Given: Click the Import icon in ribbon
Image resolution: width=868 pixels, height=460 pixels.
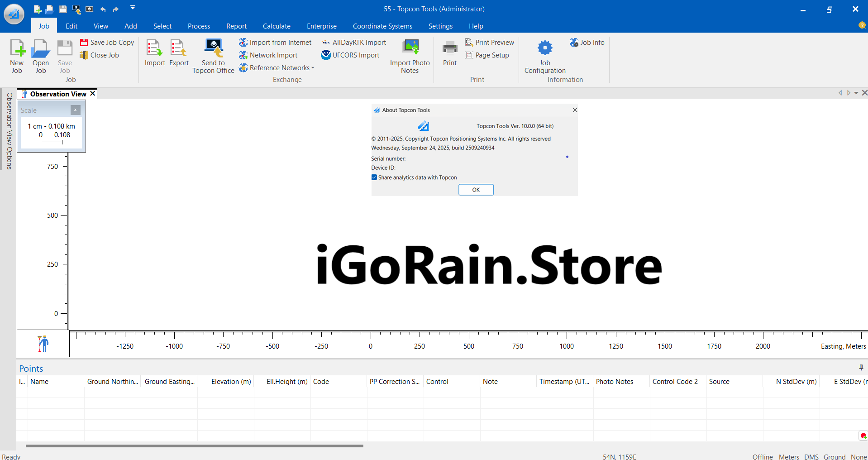Looking at the screenshot, I should [154, 48].
